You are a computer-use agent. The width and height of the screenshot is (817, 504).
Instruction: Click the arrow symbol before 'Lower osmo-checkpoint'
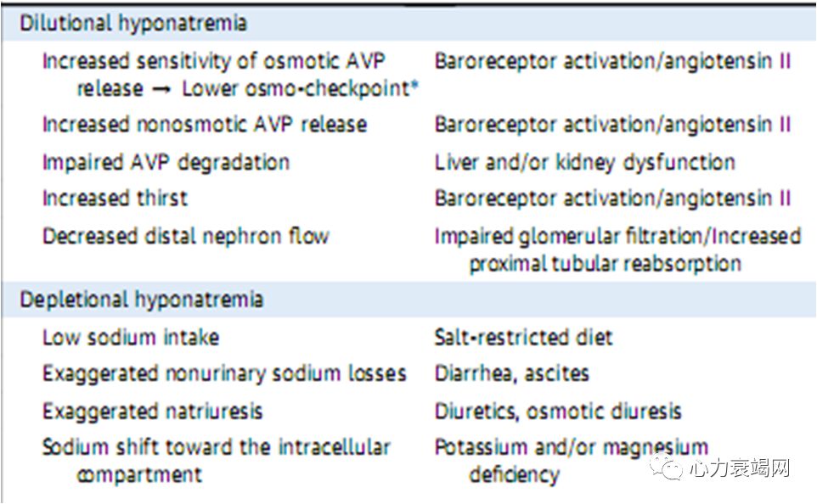tap(161, 88)
